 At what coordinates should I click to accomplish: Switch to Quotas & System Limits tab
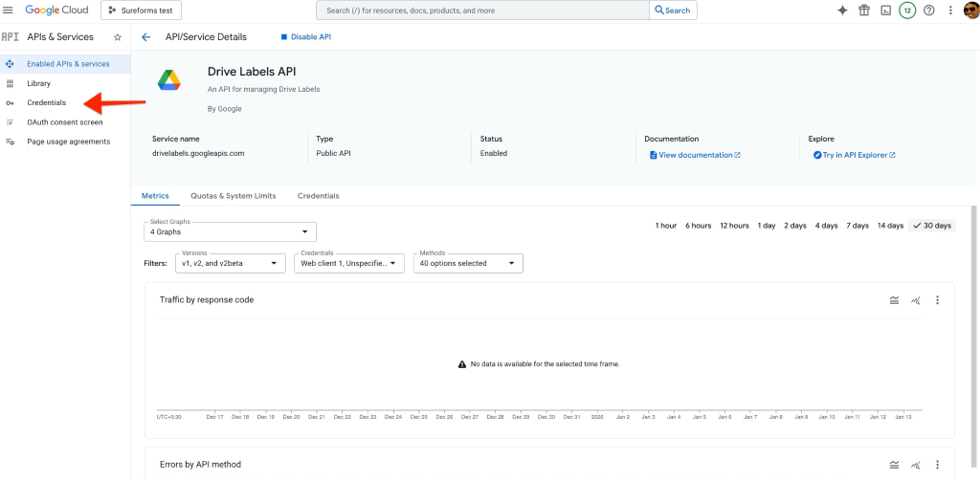click(234, 196)
